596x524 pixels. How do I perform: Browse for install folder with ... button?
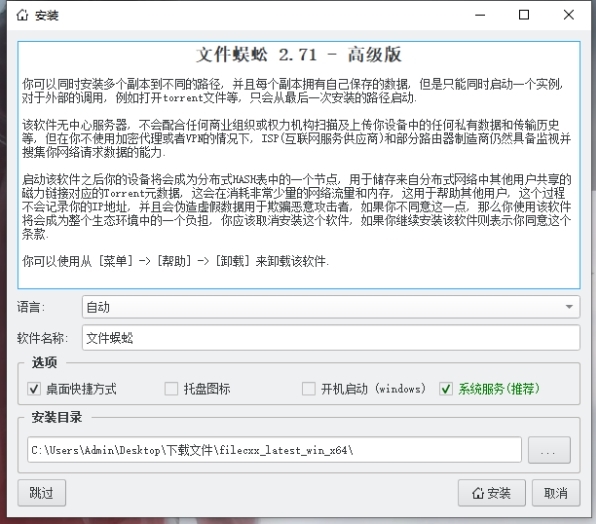(549, 450)
